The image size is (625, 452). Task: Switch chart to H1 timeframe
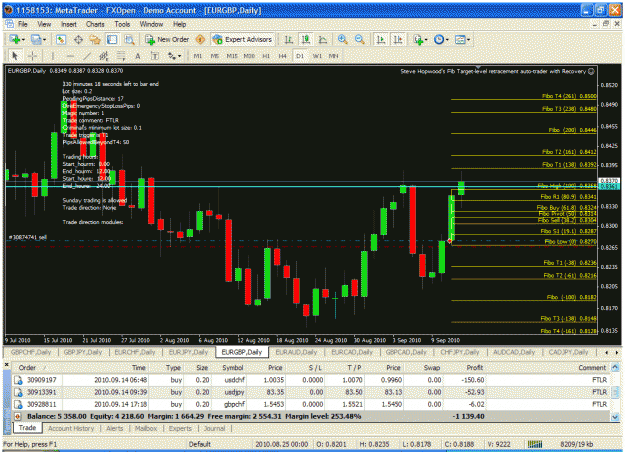point(266,56)
